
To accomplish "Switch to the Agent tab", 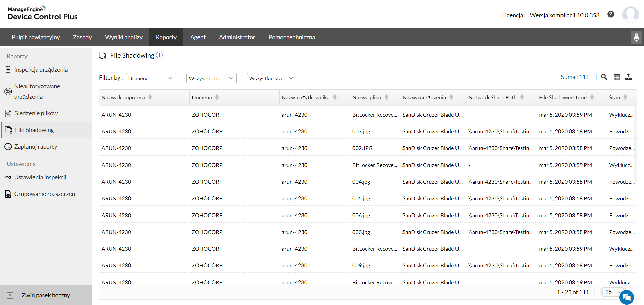I will 198,37.
